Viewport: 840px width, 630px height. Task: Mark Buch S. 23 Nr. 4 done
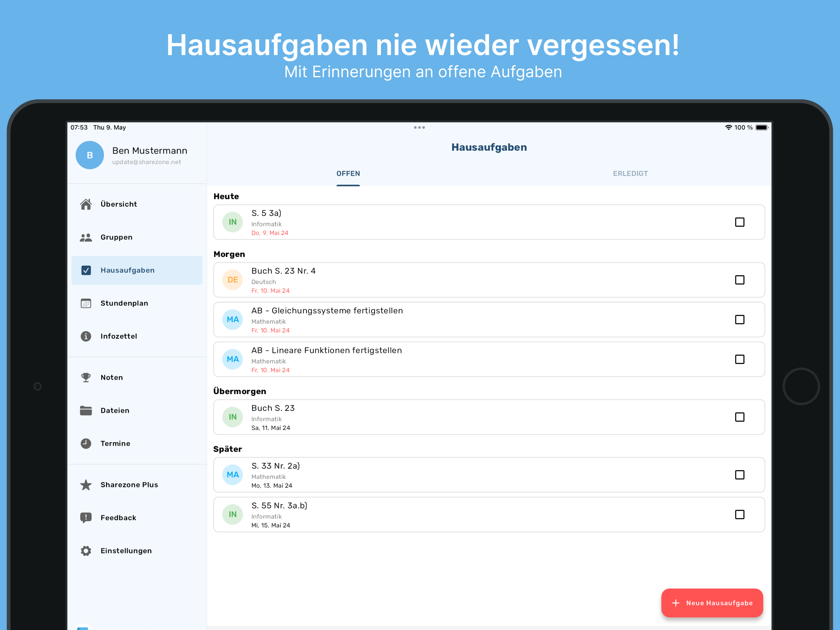click(739, 280)
